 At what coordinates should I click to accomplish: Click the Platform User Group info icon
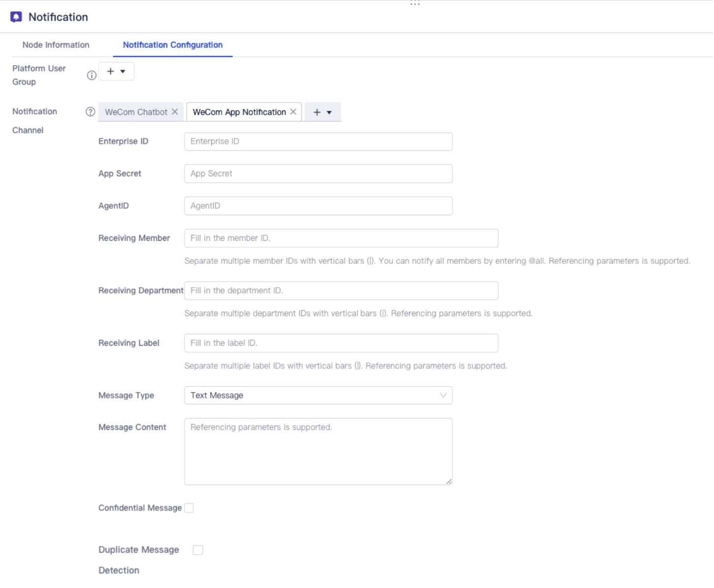tap(92, 75)
